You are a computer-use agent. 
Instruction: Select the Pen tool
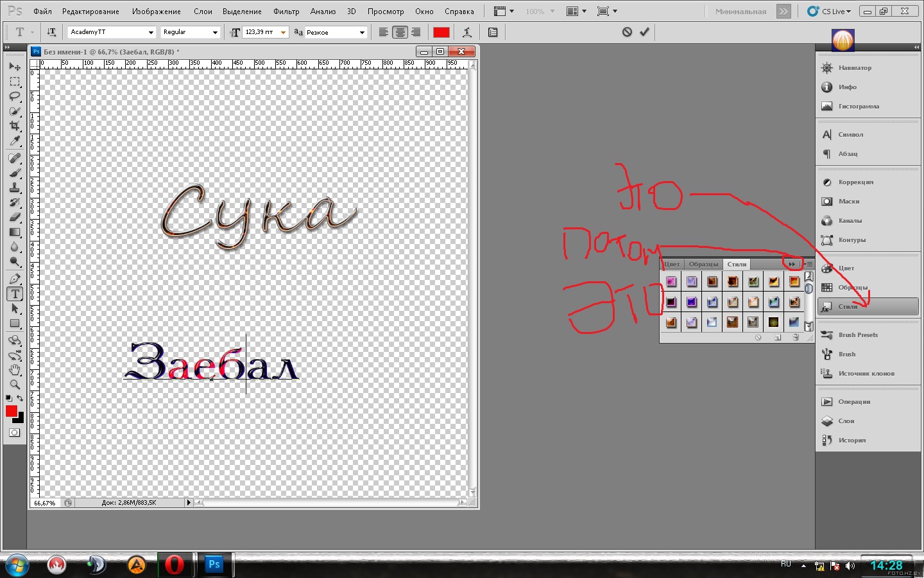tap(15, 279)
